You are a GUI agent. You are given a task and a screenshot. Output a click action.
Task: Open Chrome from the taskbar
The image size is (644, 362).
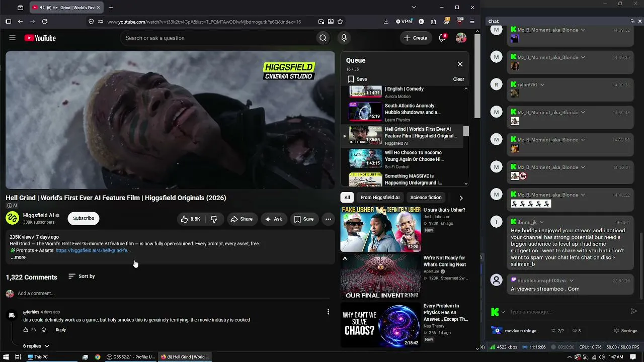[x=98, y=357]
